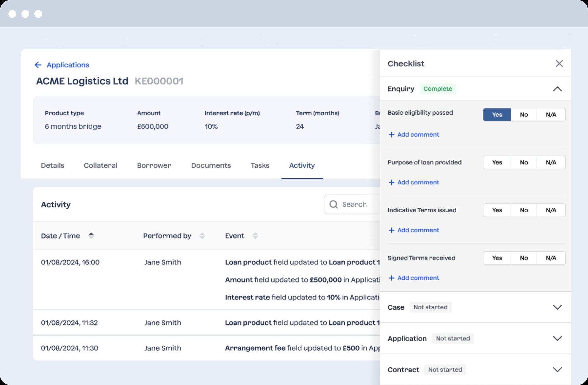
Task: Select N/A for Signed Terms received
Action: coord(551,258)
